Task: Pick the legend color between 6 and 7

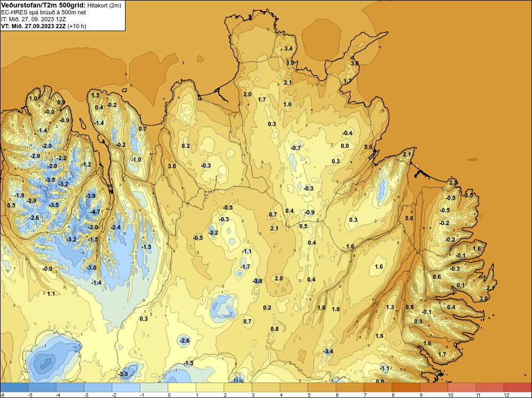Action: [350, 387]
